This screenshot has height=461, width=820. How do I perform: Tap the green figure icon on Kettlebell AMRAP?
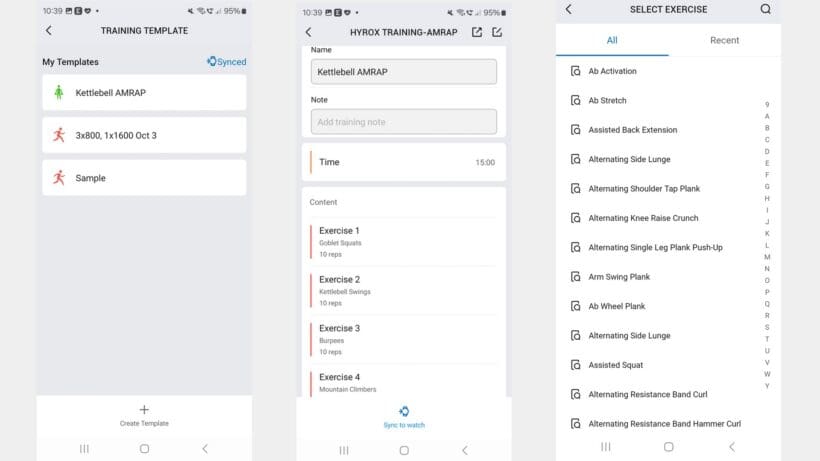tap(59, 93)
